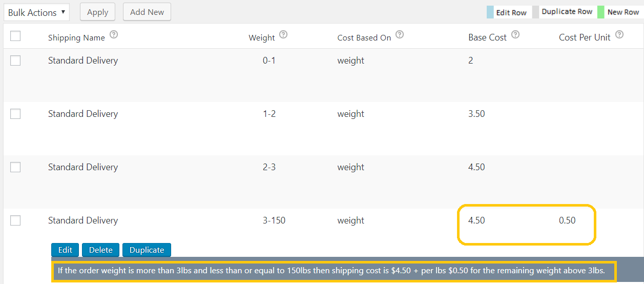Tick the select-all checkbox in header
The image size is (644, 284).
(x=15, y=36)
